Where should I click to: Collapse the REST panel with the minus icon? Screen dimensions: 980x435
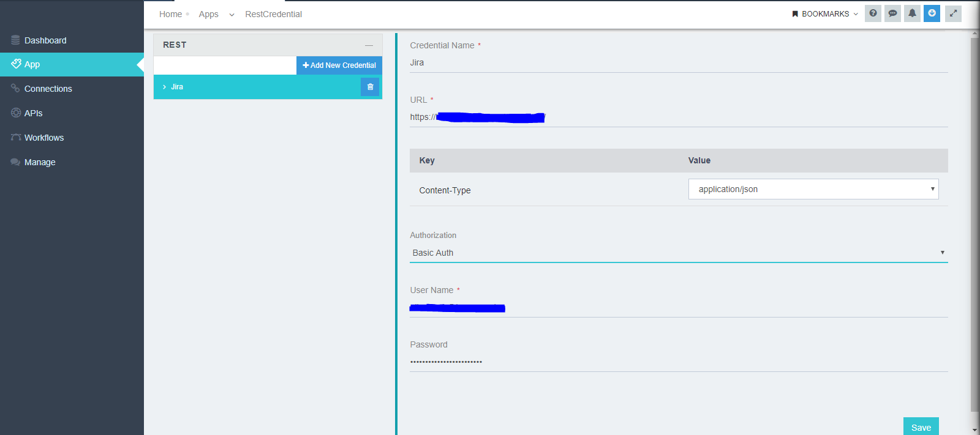tap(369, 45)
